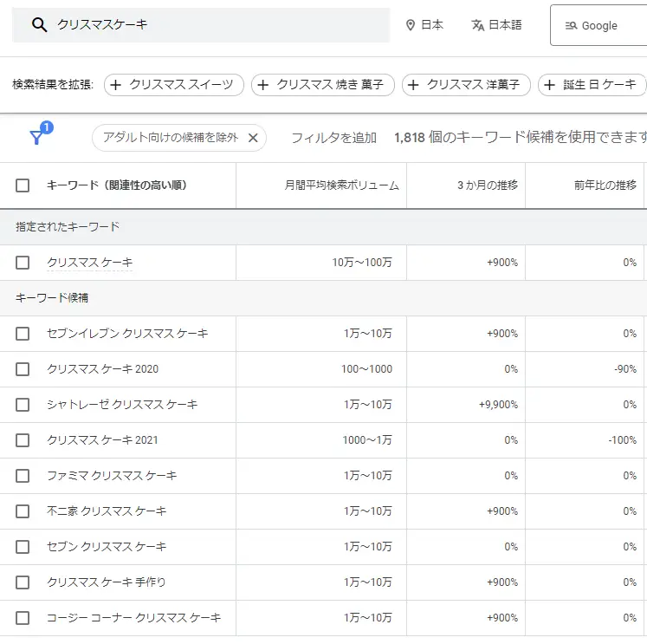This screenshot has width=647, height=644.
Task: Click keyword クリスマス ケーキ 2021
Action: coord(102,439)
